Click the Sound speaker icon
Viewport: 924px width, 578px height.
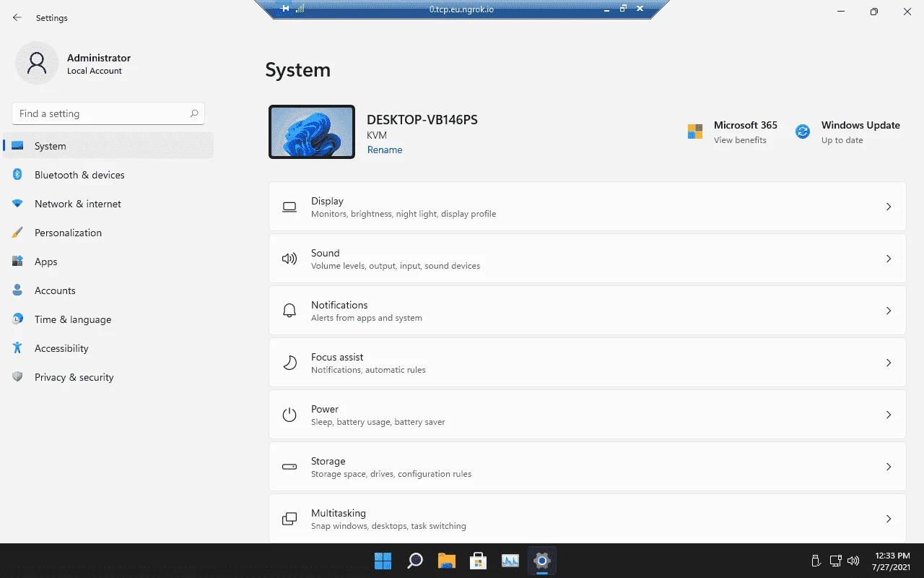tap(289, 259)
